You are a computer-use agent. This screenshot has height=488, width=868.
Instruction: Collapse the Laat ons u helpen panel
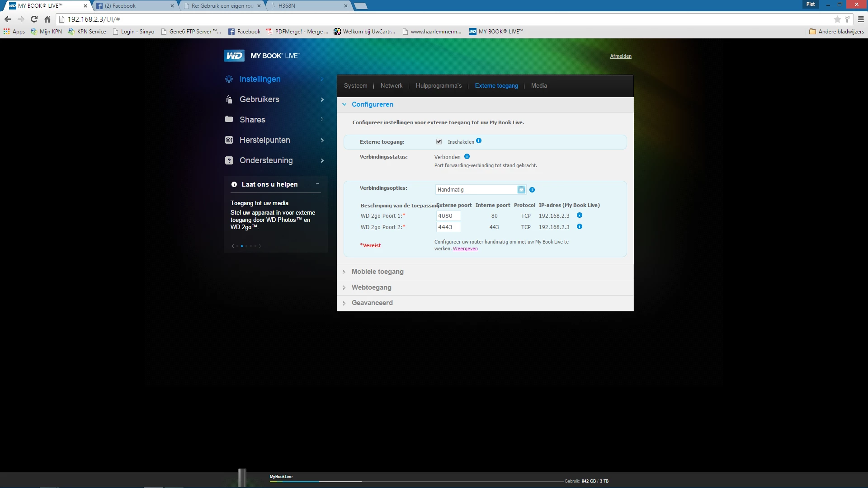317,184
